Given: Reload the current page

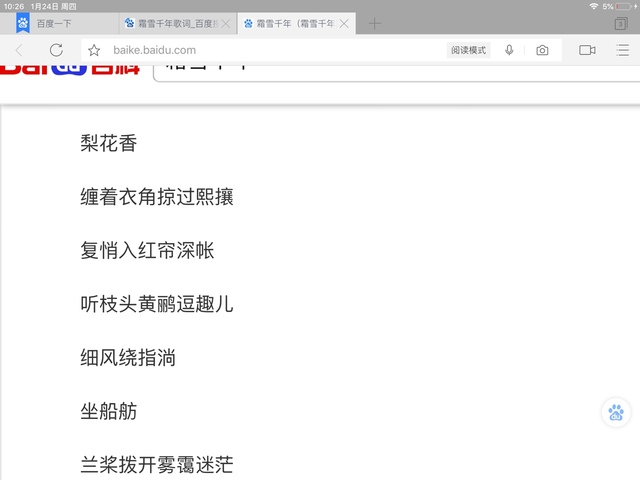Looking at the screenshot, I should pos(56,50).
